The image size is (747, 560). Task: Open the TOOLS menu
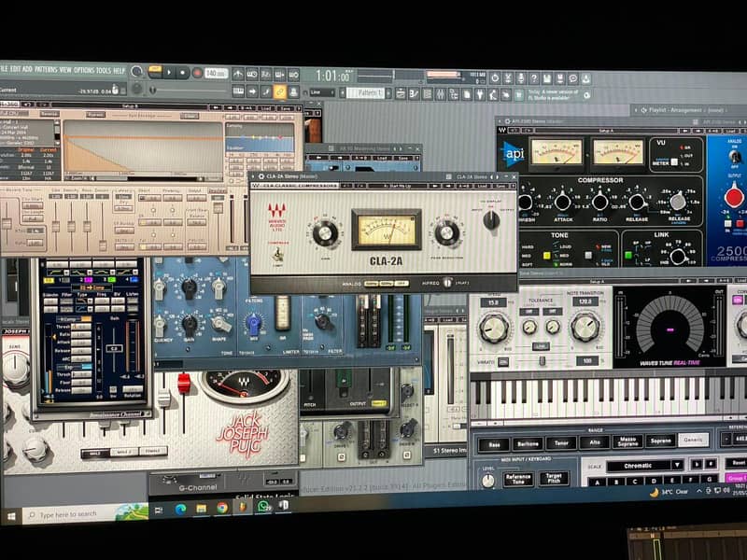point(103,71)
